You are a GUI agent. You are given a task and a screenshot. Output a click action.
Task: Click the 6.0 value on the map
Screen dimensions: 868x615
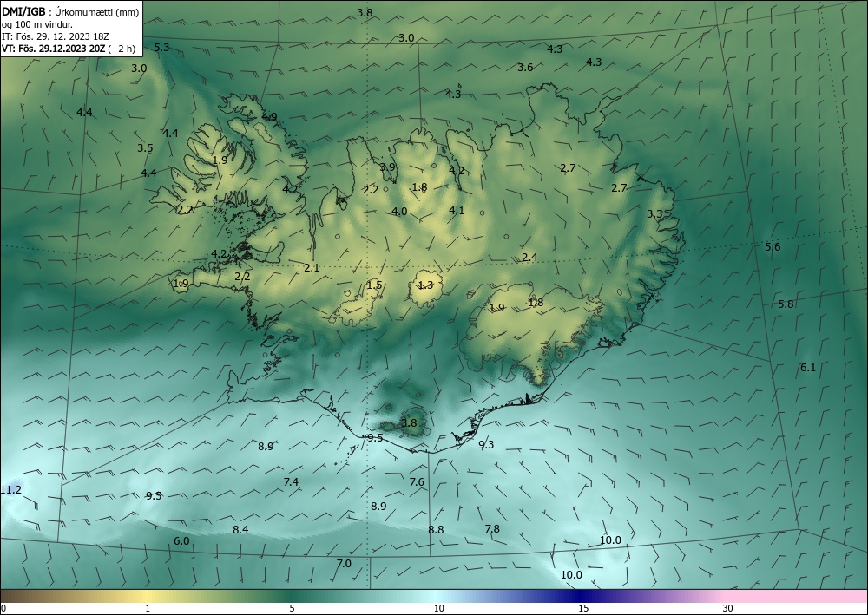[181, 541]
